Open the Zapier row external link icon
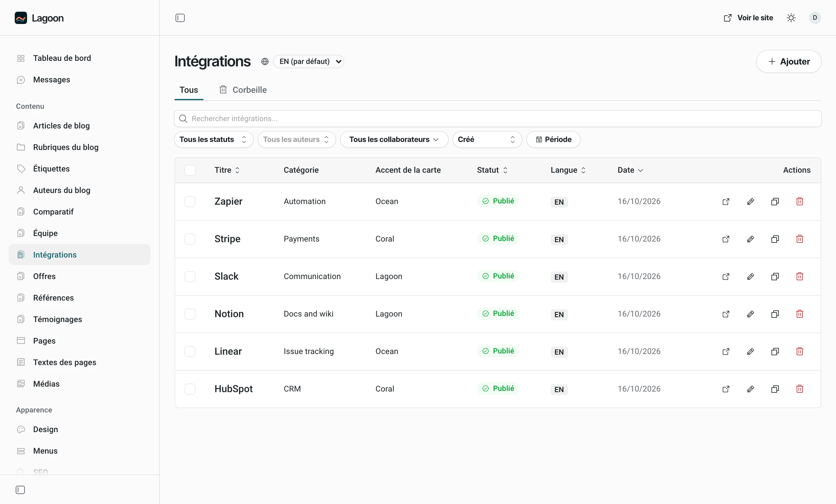The height and width of the screenshot is (504, 836). (x=726, y=202)
